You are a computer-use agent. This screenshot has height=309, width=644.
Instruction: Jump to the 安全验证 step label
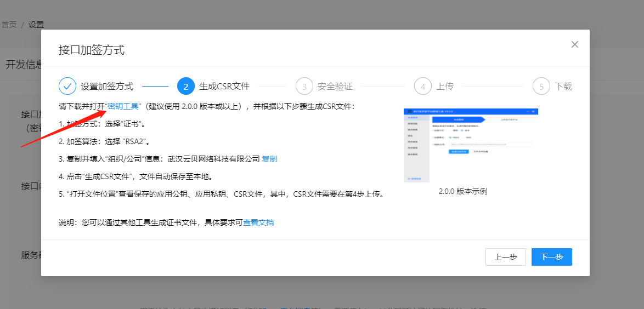[335, 87]
